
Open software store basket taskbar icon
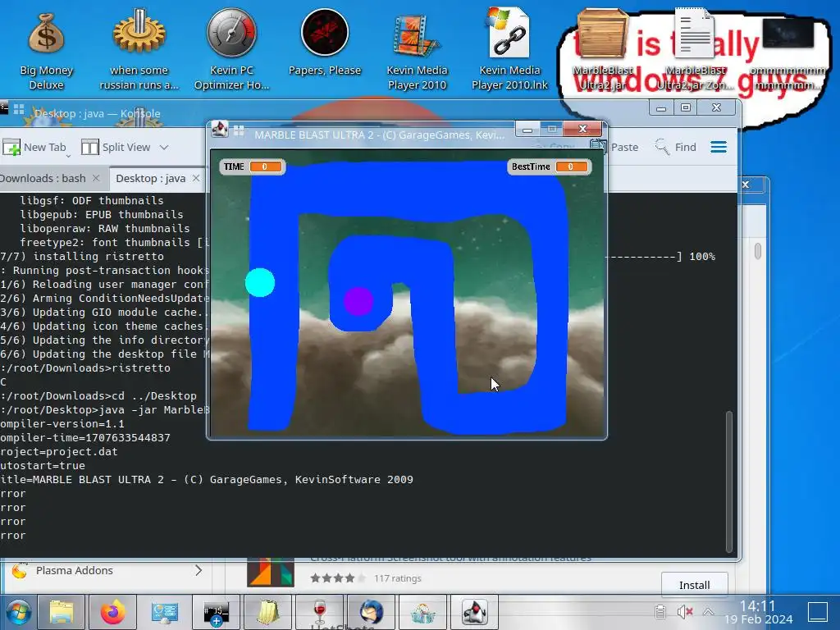(422, 612)
